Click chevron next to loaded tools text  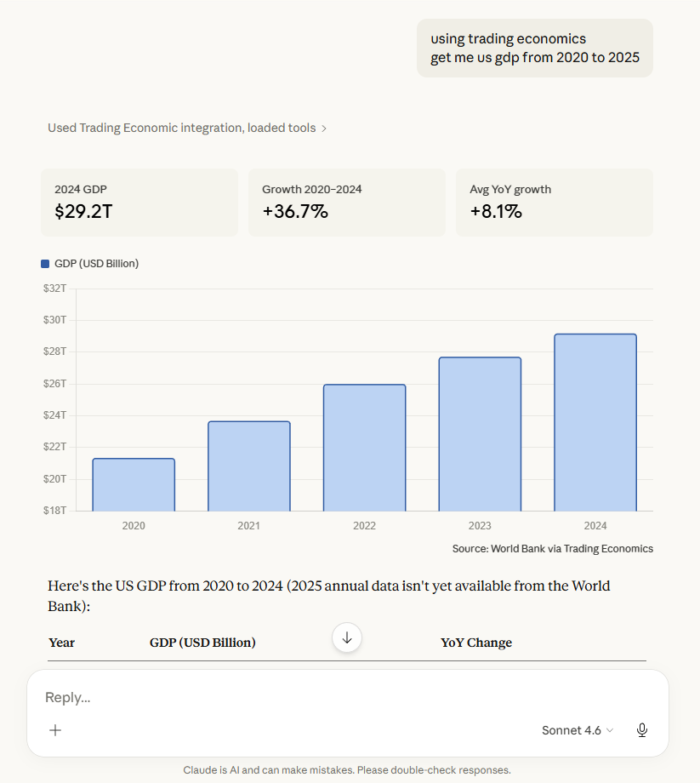[x=324, y=129]
